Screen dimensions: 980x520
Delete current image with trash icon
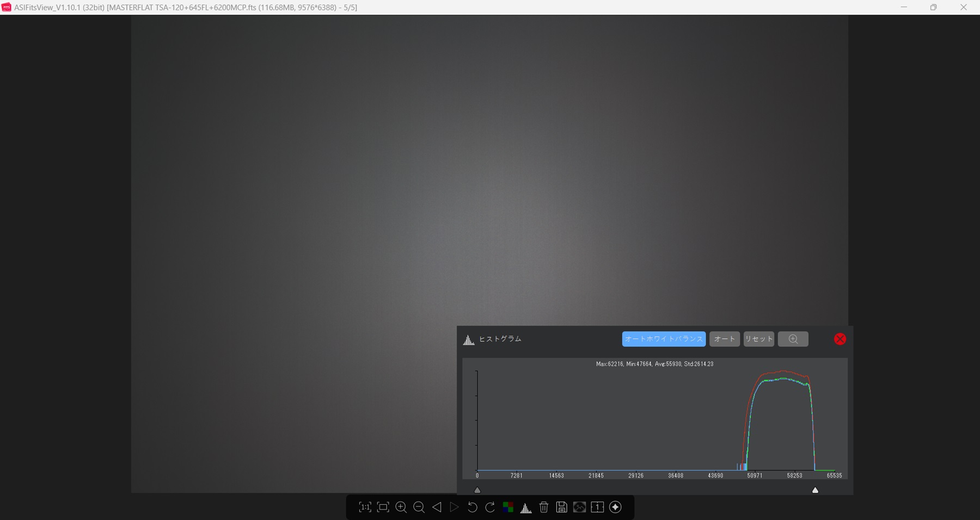(x=544, y=507)
